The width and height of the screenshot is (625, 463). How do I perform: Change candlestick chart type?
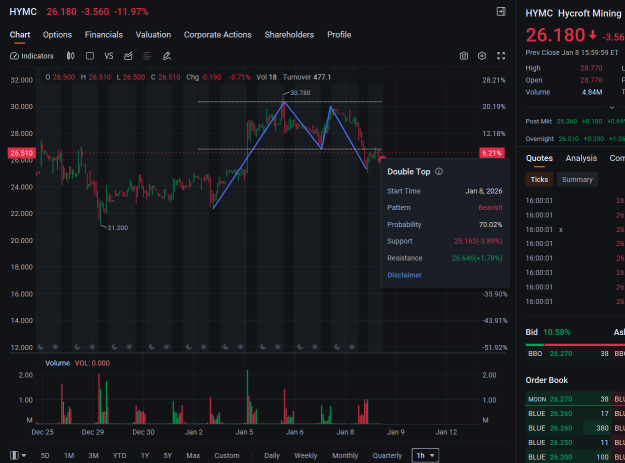[71, 56]
